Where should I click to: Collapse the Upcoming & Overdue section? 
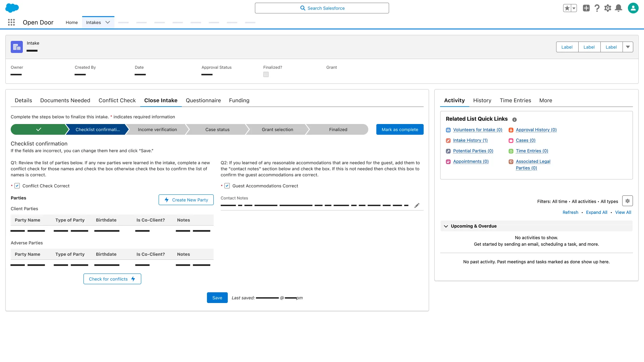[x=446, y=226]
